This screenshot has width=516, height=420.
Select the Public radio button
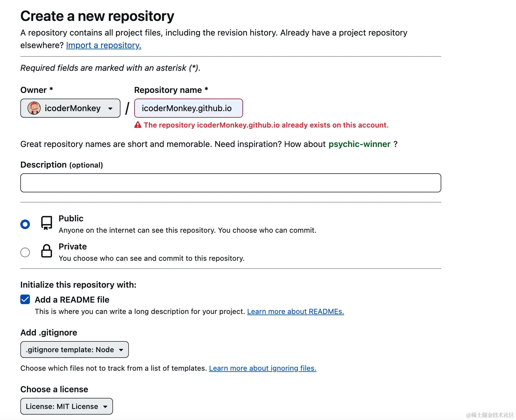click(x=25, y=224)
